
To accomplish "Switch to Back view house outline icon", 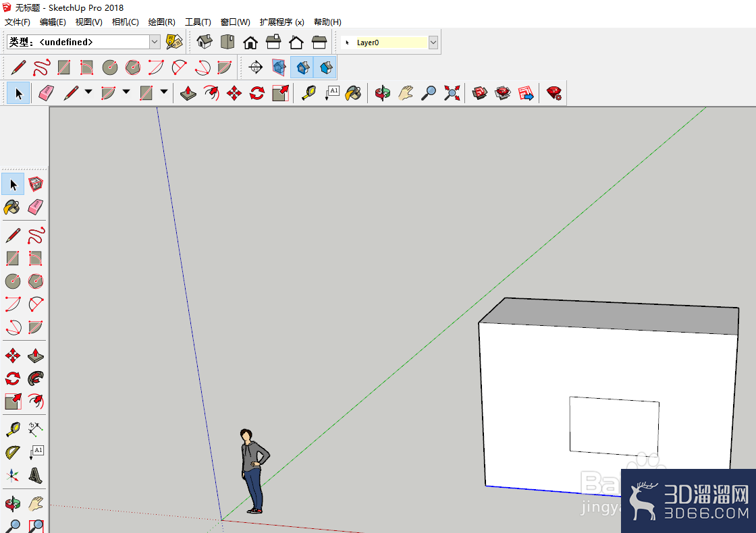I will [296, 43].
